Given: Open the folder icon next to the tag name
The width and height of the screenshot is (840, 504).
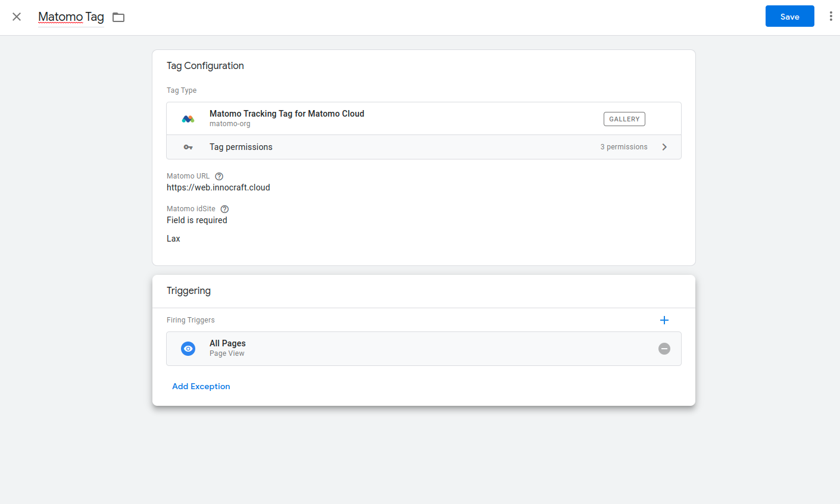Looking at the screenshot, I should click(x=118, y=17).
